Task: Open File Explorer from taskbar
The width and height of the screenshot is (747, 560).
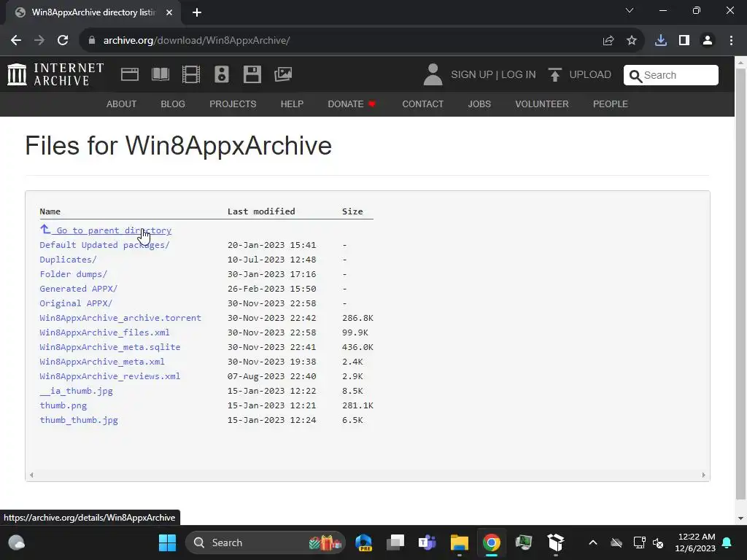Action: [460, 542]
